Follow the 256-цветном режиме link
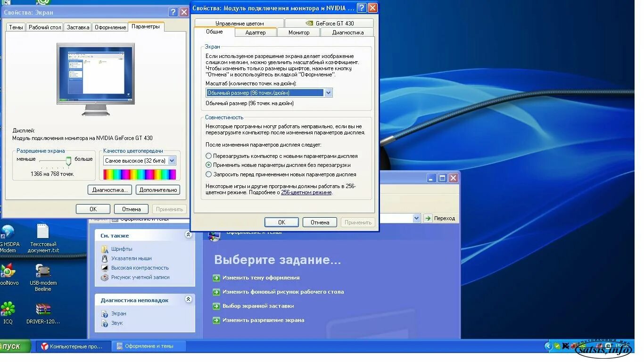 [306, 193]
